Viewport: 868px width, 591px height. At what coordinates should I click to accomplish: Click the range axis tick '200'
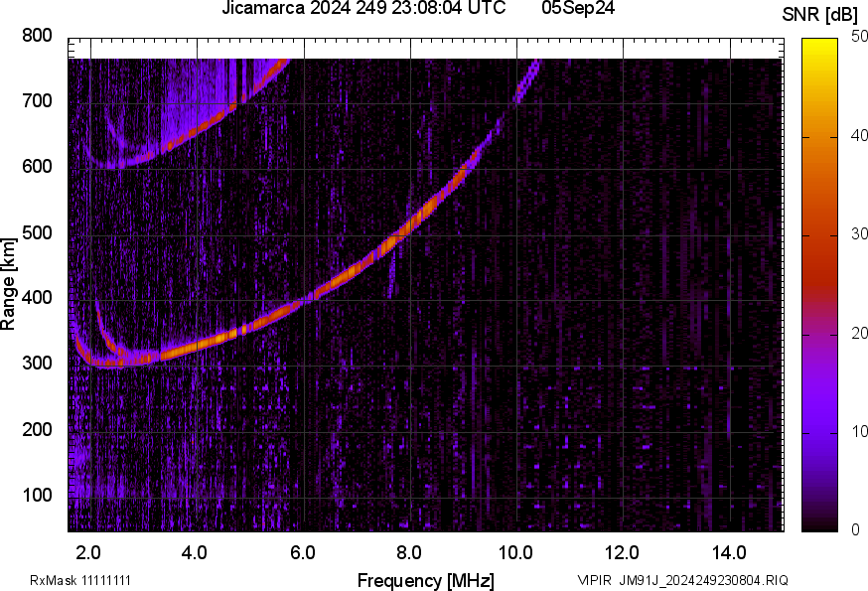[x=37, y=429]
